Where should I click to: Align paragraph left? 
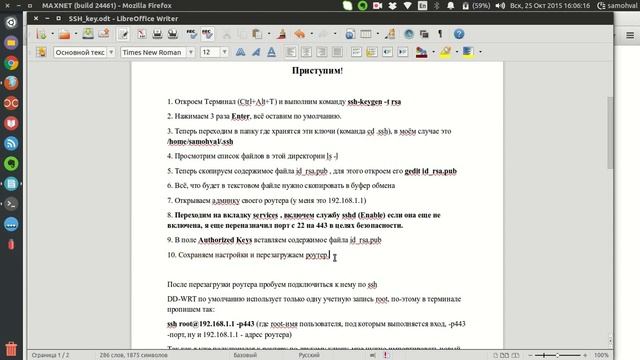click(x=291, y=52)
